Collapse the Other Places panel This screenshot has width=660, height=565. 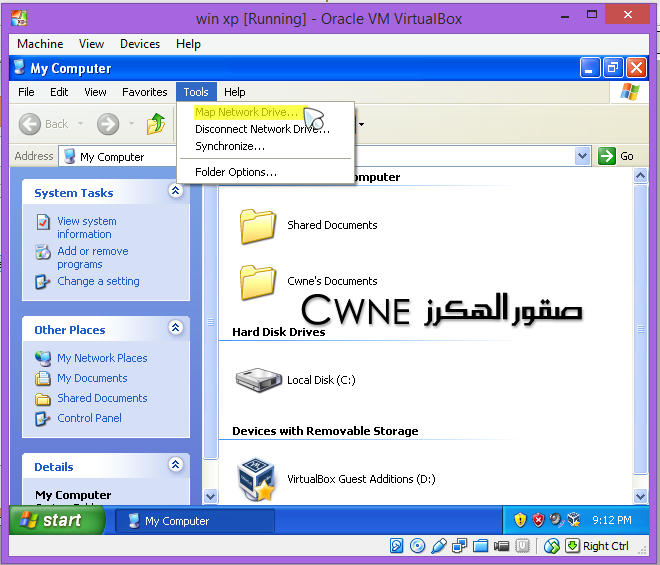pos(176,328)
